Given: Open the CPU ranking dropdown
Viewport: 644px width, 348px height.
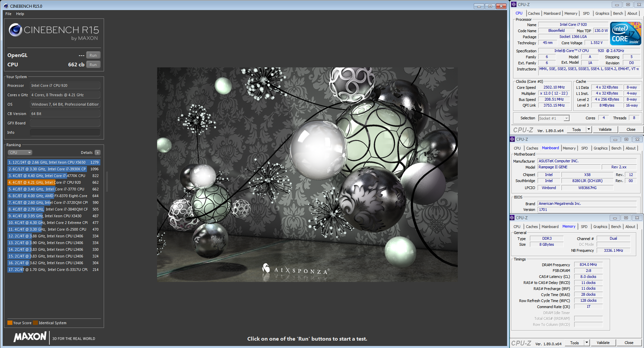Looking at the screenshot, I should point(20,153).
